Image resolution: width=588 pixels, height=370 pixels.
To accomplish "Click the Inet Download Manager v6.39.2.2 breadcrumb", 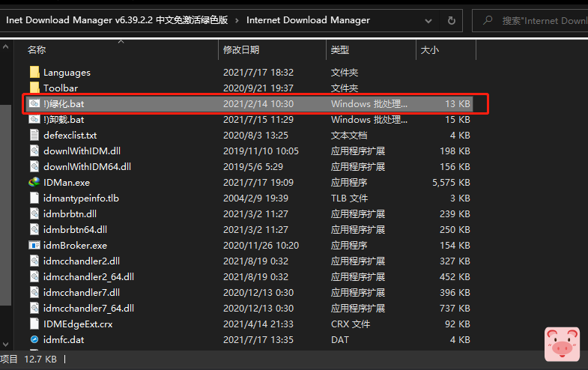I will [x=117, y=20].
